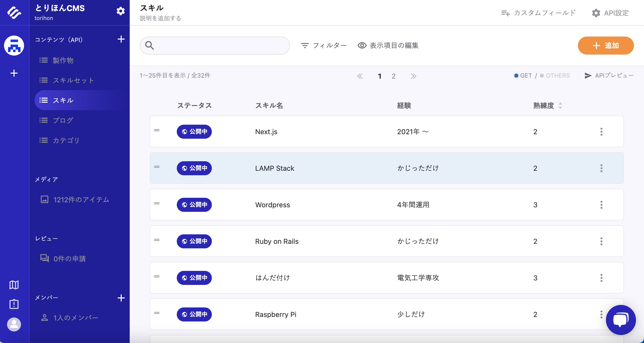Open service settings gear next to とりほんCMS

[120, 11]
